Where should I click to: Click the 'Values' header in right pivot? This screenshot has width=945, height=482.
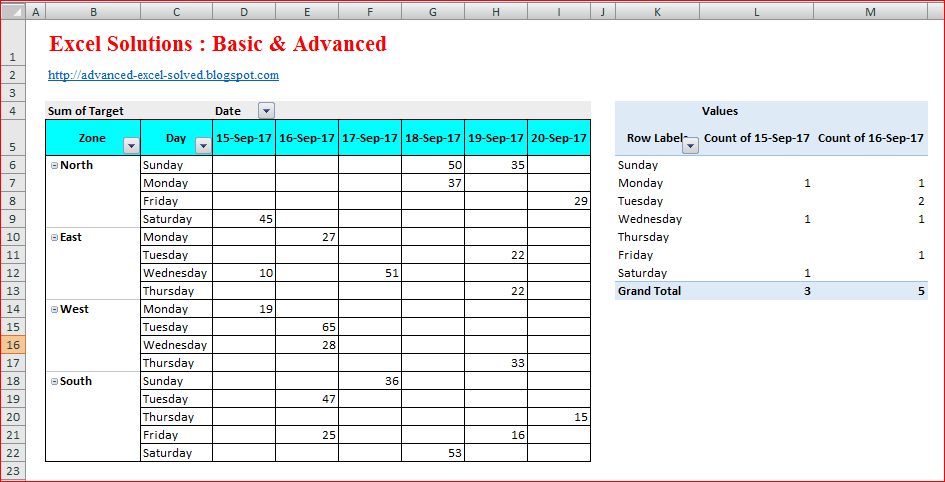(720, 111)
